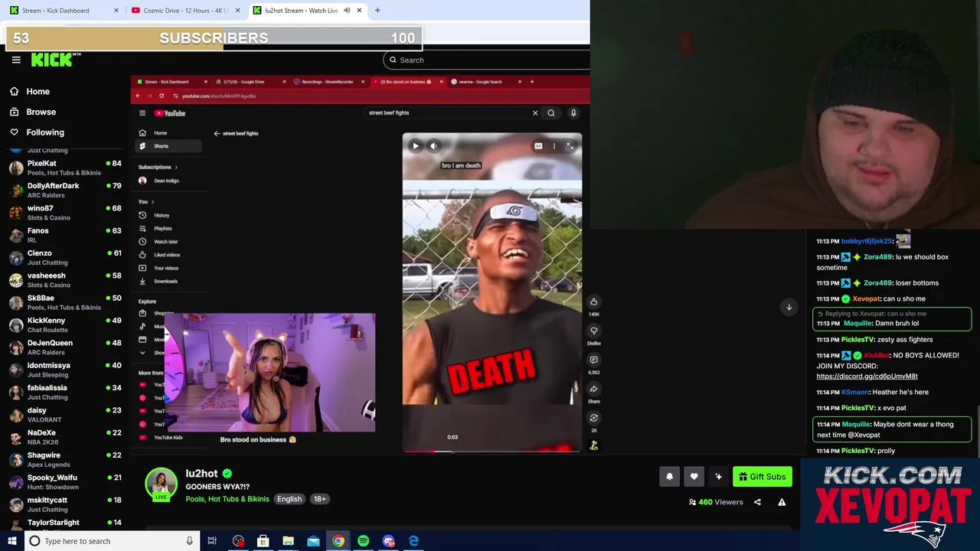Open lu2hot channel name link

pos(201,474)
